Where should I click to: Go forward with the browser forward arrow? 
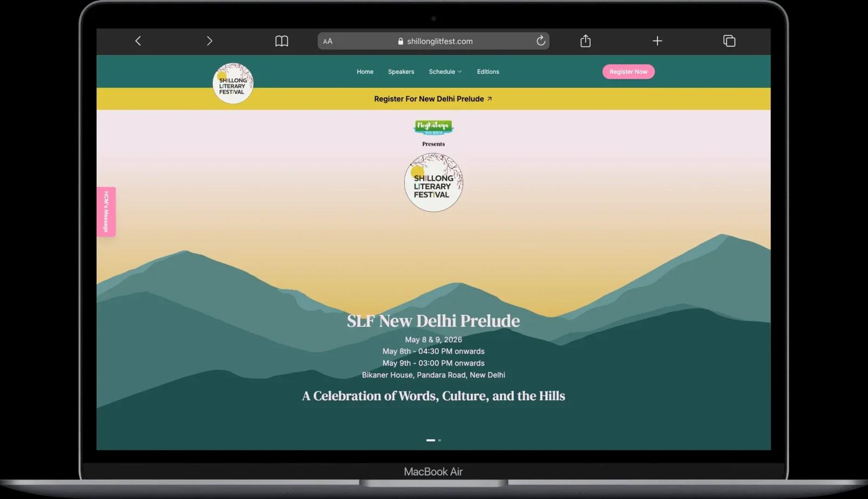(209, 41)
